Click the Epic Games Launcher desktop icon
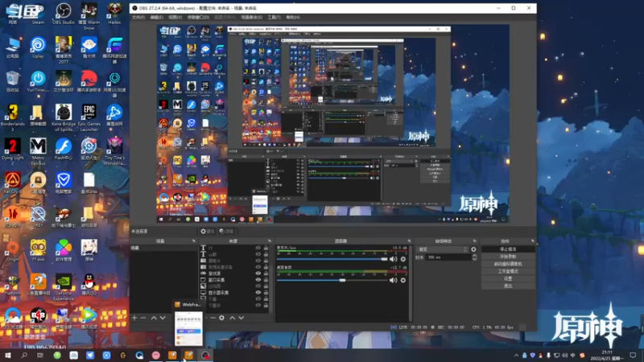644x362 pixels. [x=89, y=117]
